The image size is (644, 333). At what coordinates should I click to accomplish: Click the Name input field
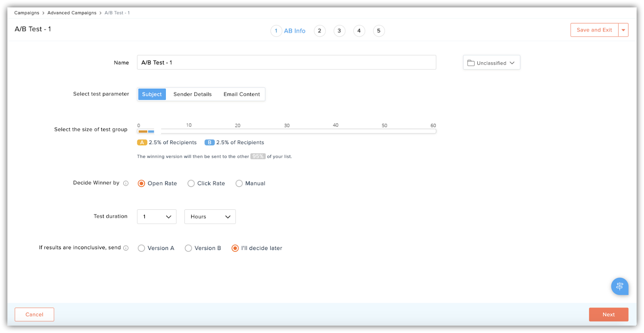click(x=287, y=62)
